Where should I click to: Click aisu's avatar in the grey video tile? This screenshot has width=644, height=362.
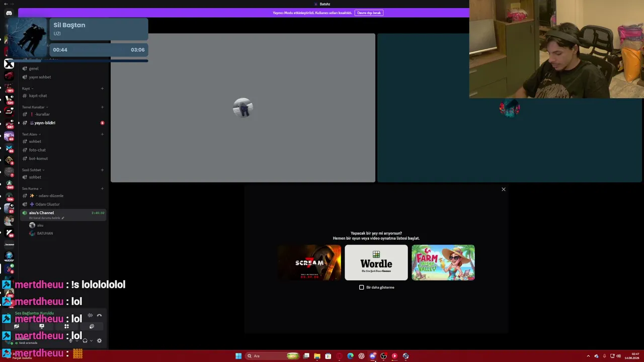click(x=243, y=108)
